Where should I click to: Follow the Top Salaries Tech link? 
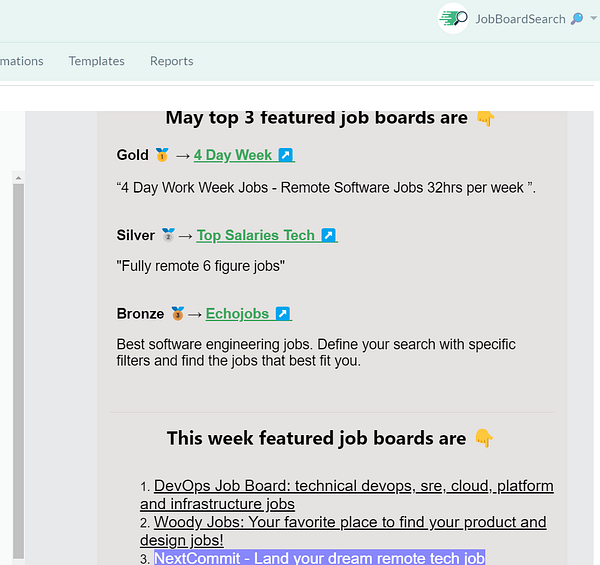pos(256,235)
